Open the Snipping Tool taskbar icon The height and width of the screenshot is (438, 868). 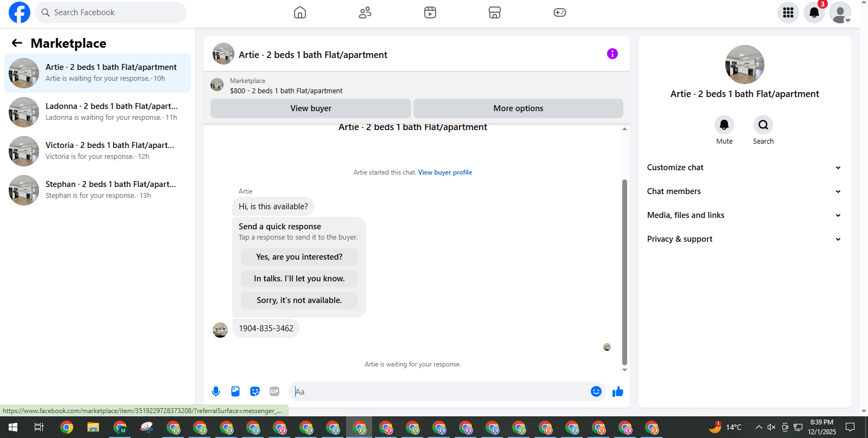click(146, 427)
